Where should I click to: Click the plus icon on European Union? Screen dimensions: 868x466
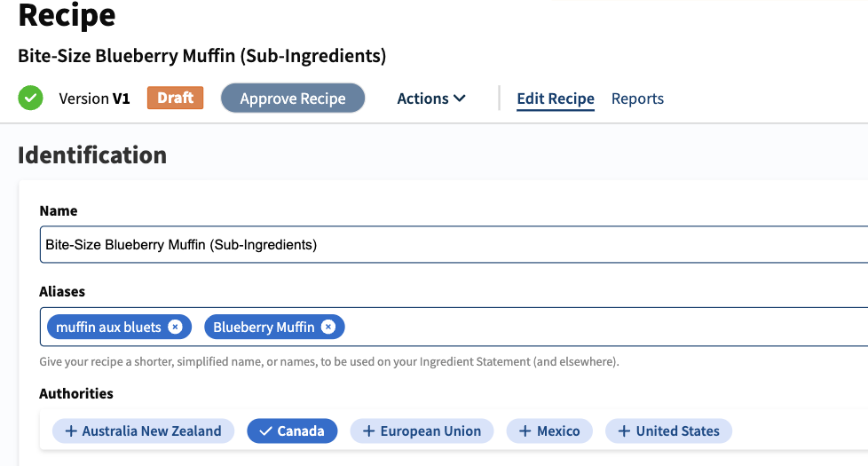pyautogui.click(x=368, y=431)
